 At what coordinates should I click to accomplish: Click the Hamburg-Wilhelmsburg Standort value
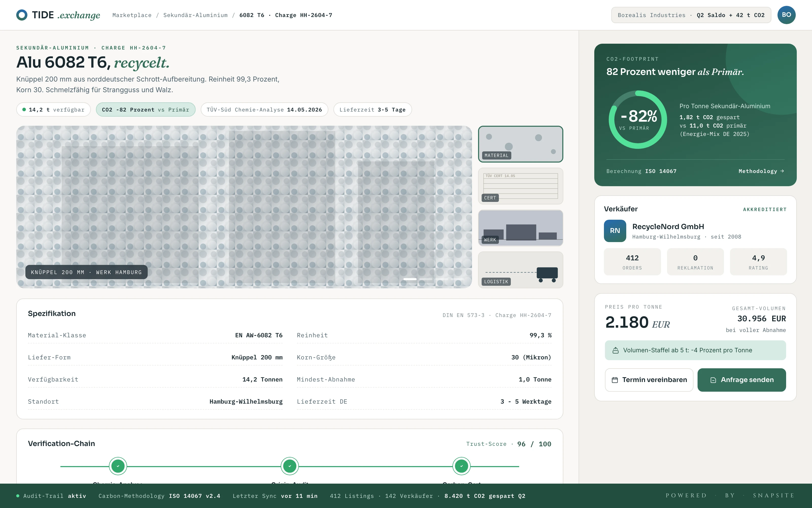(x=246, y=402)
